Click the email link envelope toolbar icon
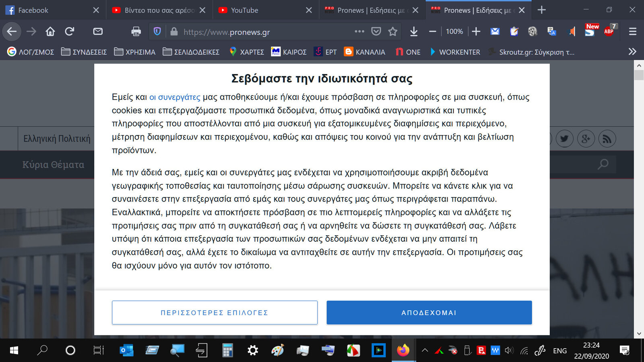 tap(98, 31)
